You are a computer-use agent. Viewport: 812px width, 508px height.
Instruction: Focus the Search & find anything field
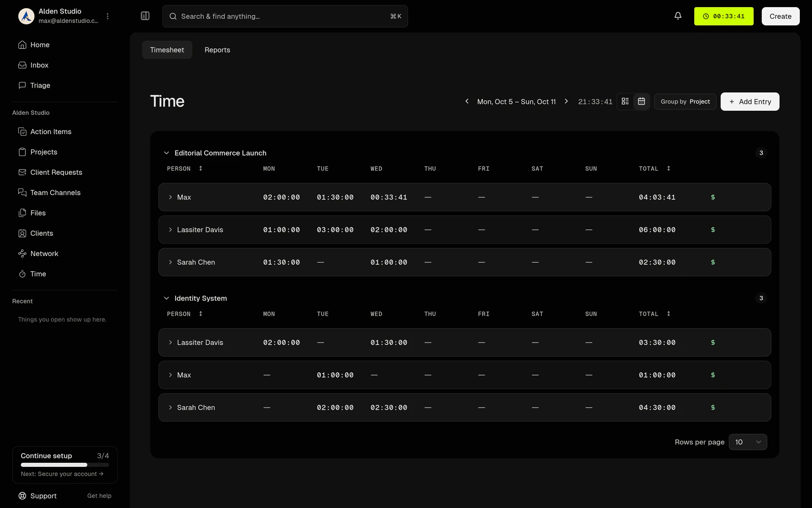[285, 16]
